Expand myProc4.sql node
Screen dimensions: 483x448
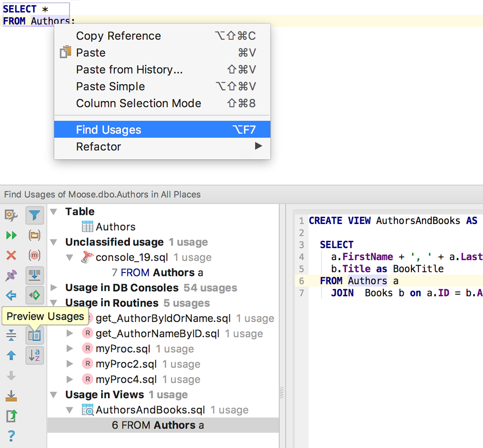(x=70, y=379)
